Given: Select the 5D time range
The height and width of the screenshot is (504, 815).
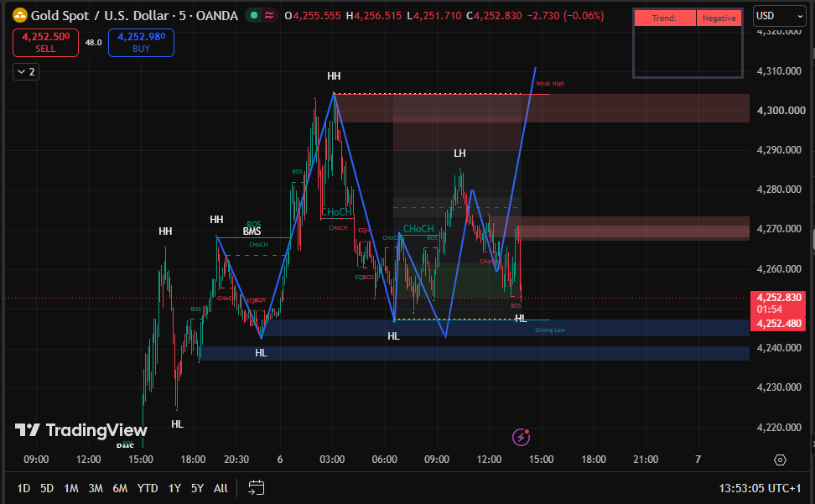Looking at the screenshot, I should tap(47, 488).
